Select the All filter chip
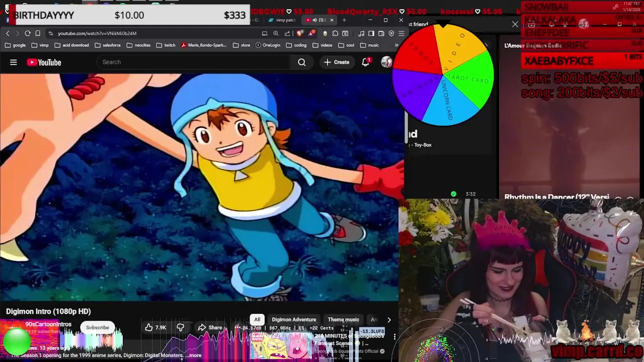644x362 pixels. pyautogui.click(x=257, y=320)
